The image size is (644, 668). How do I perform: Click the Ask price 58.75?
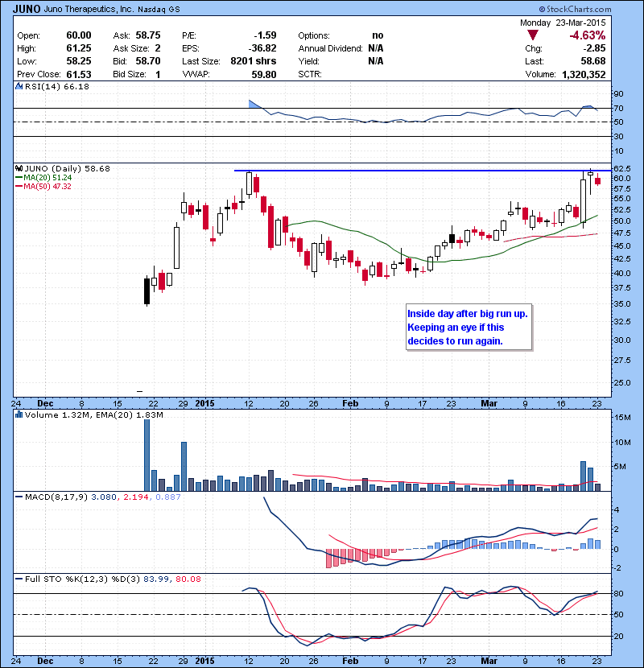coord(148,35)
